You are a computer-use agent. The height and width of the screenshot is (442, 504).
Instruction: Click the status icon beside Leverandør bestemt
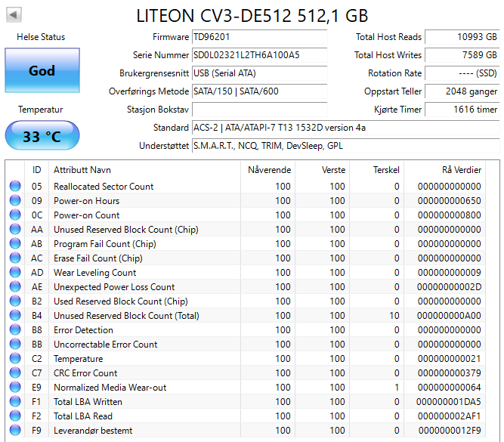point(15,431)
